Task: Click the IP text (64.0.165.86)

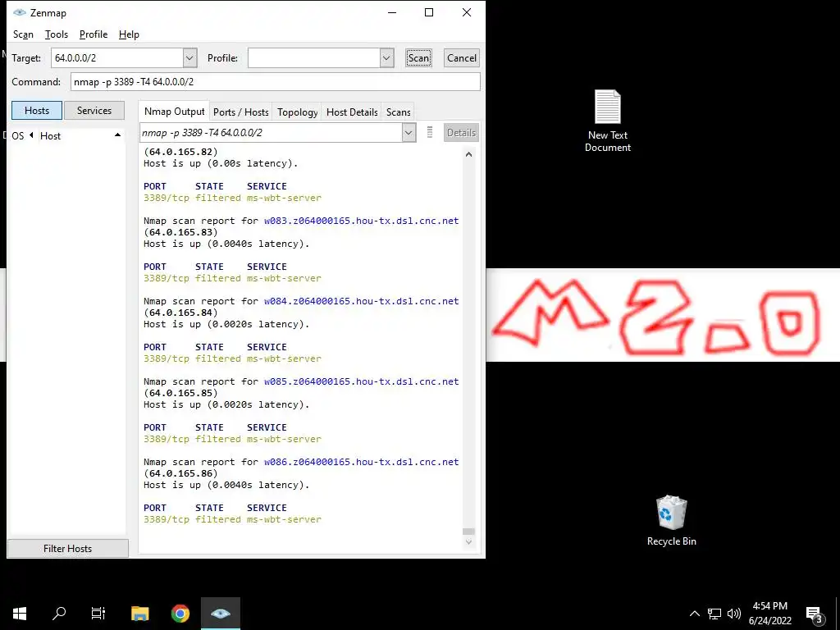Action: click(180, 473)
